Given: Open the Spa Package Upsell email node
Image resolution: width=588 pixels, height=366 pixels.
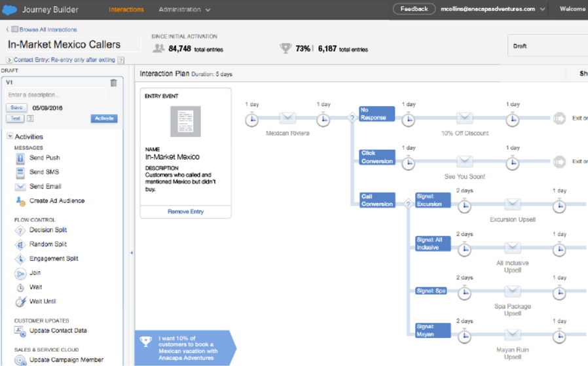Looking at the screenshot, I should tap(513, 291).
